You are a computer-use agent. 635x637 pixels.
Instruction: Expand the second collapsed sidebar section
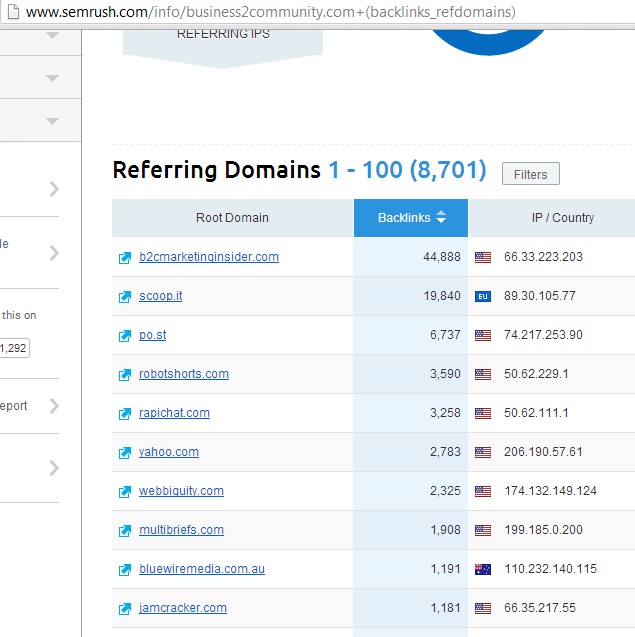(52, 78)
